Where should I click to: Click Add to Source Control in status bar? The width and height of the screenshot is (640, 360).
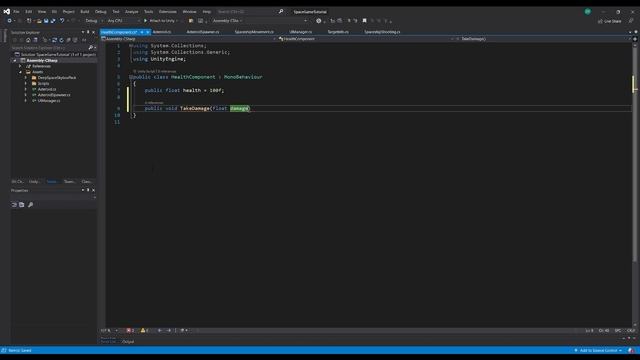pyautogui.click(x=598, y=350)
